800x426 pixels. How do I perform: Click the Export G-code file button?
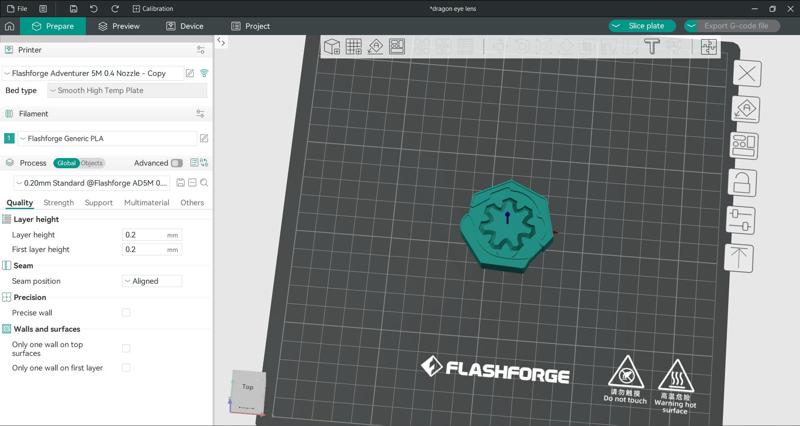tap(736, 26)
